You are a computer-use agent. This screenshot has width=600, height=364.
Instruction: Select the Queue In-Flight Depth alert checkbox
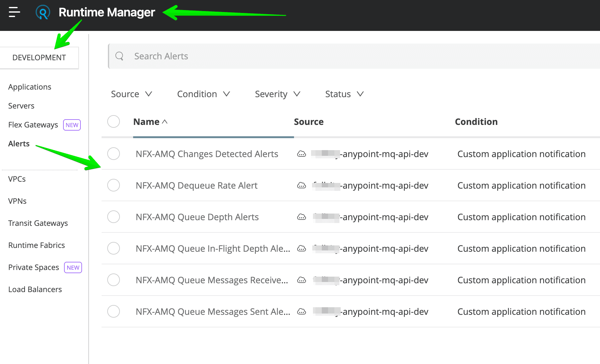[x=114, y=248]
